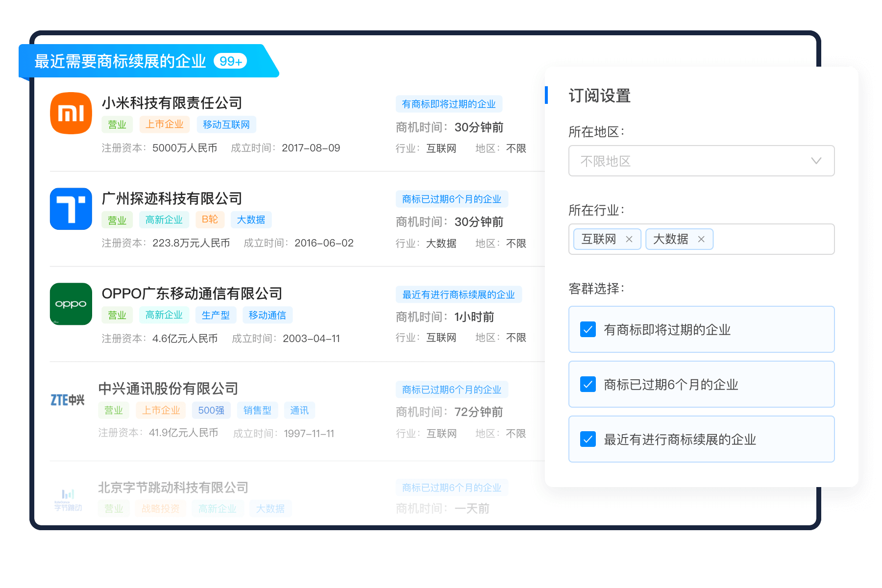
Task: Open 北京字节跳动科技有限公司 company name
Action: (173, 488)
